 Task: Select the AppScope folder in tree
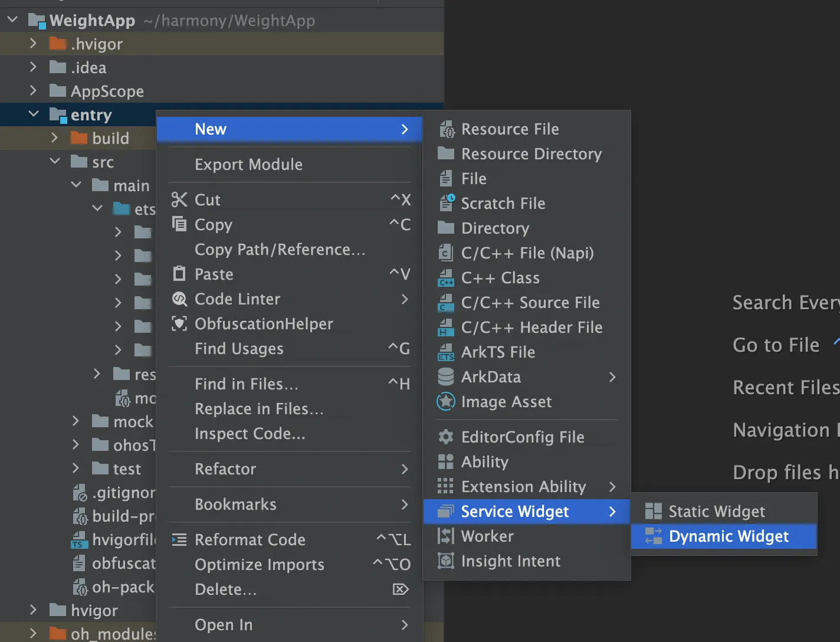pyautogui.click(x=107, y=91)
